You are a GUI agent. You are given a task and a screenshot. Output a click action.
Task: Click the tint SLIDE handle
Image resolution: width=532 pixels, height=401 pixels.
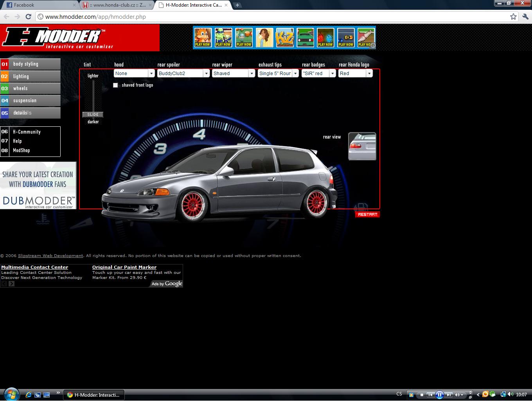click(93, 115)
